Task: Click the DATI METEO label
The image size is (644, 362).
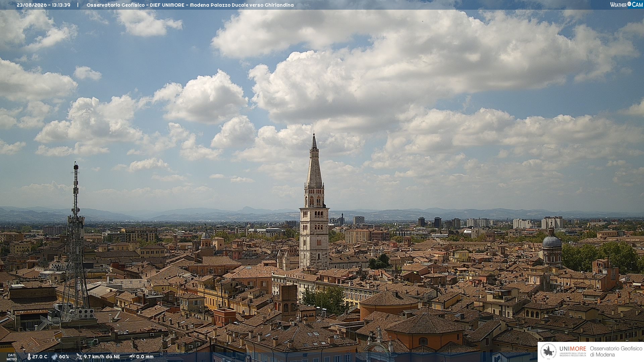Action: click(12, 357)
